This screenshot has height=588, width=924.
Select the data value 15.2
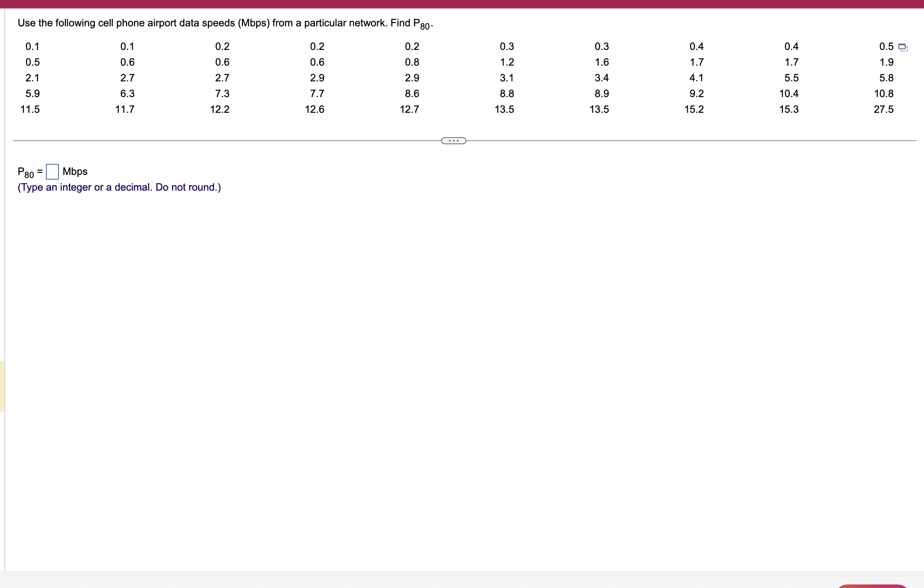pos(694,109)
